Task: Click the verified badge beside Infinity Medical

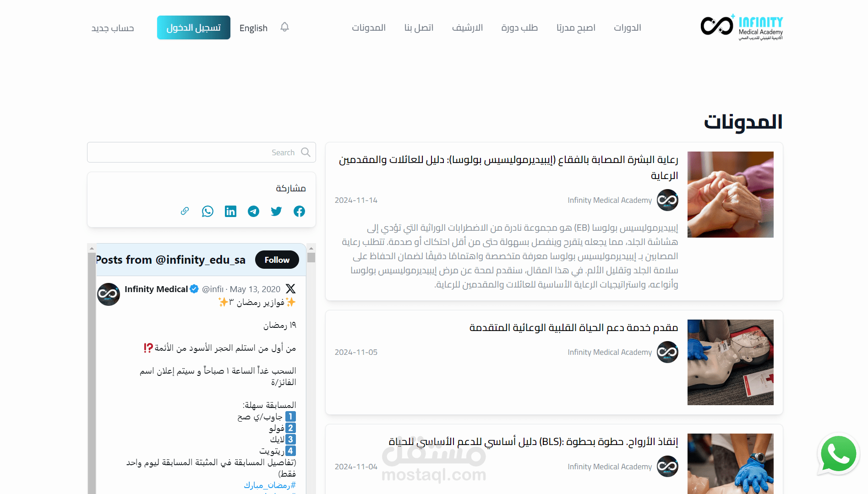Action: click(x=194, y=289)
